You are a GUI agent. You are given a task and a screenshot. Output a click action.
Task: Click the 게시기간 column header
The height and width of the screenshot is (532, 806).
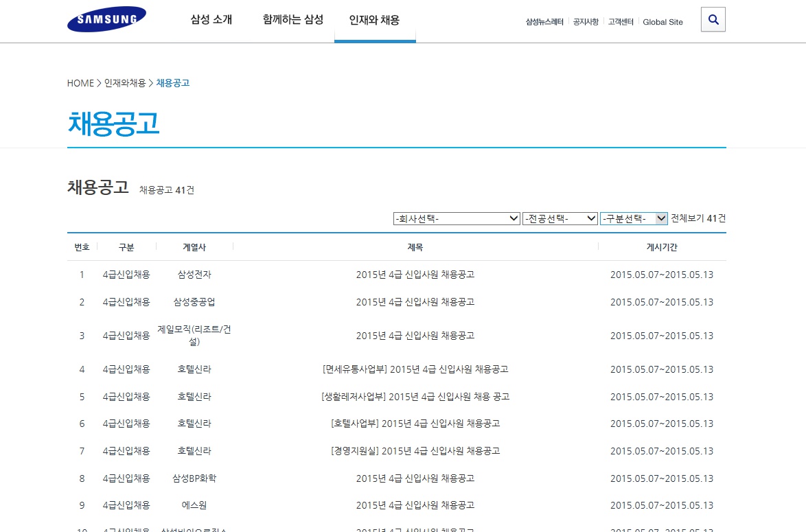662,247
